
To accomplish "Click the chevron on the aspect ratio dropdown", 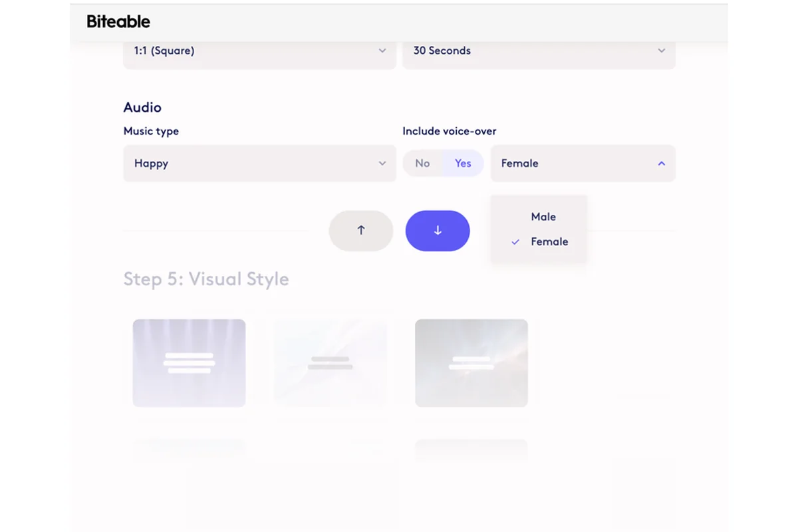I will (382, 51).
